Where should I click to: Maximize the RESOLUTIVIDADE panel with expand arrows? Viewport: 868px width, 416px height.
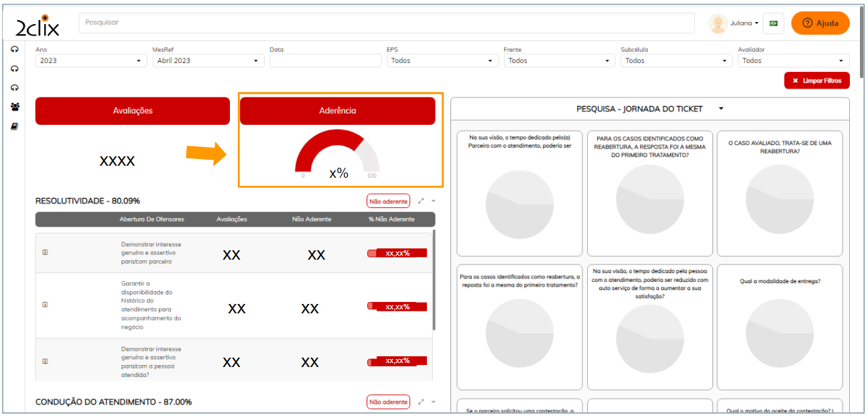click(x=422, y=201)
